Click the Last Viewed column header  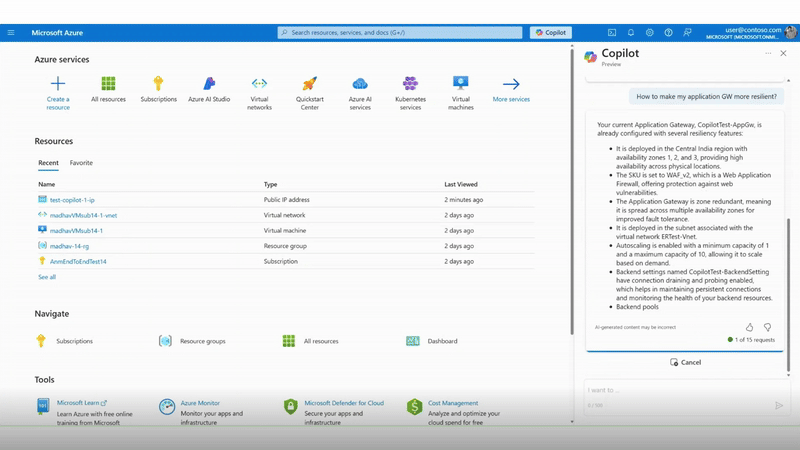pyautogui.click(x=461, y=184)
